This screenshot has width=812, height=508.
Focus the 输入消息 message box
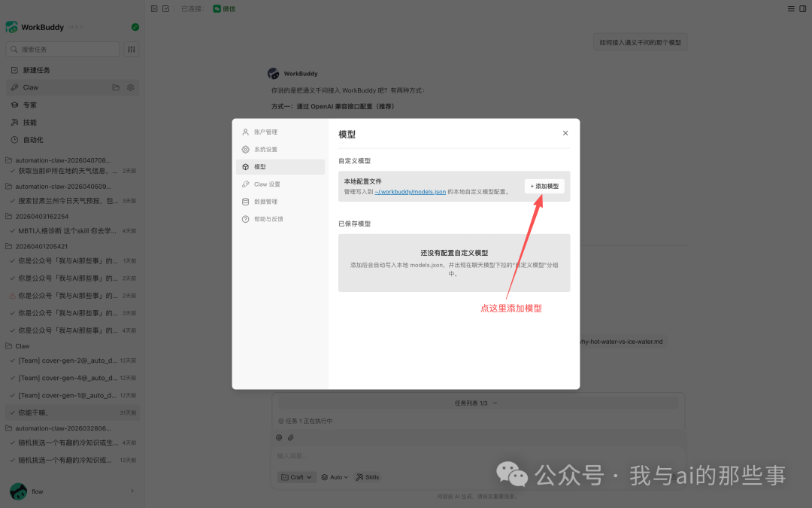pos(478,456)
